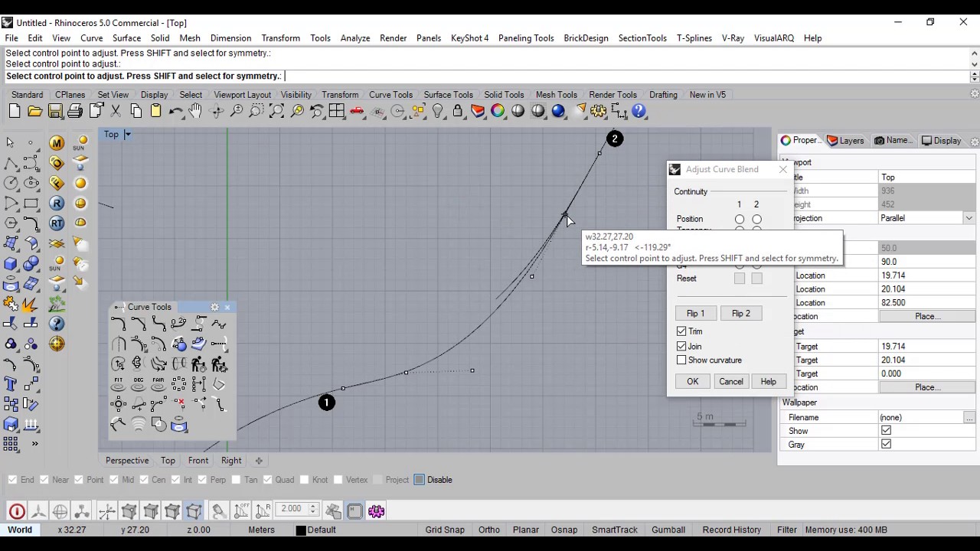
Task: Click blue render sphere icon
Action: coord(558,112)
